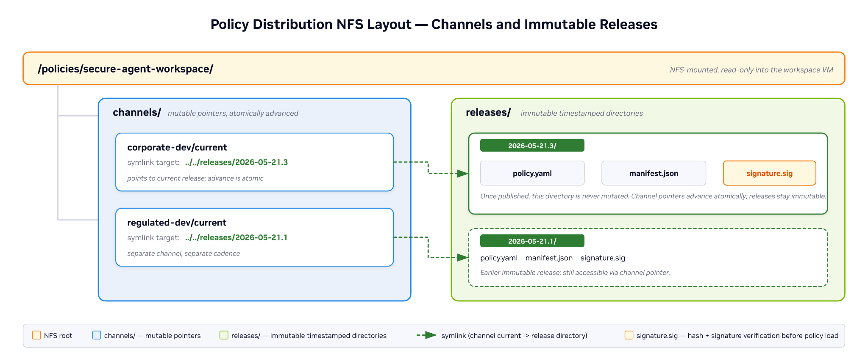Screen dimensions: 868x359
Task: Select the 2026-05-21.1/ release label
Action: pos(532,241)
